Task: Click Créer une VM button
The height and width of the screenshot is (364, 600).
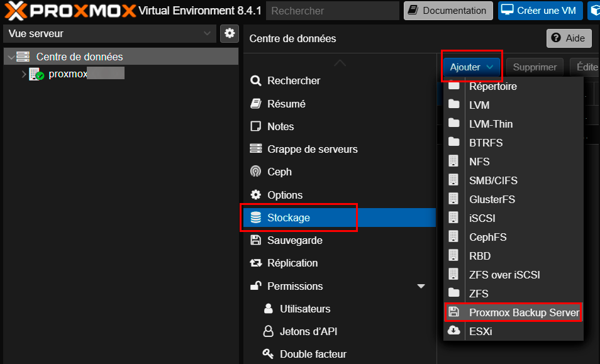Action: coord(540,11)
